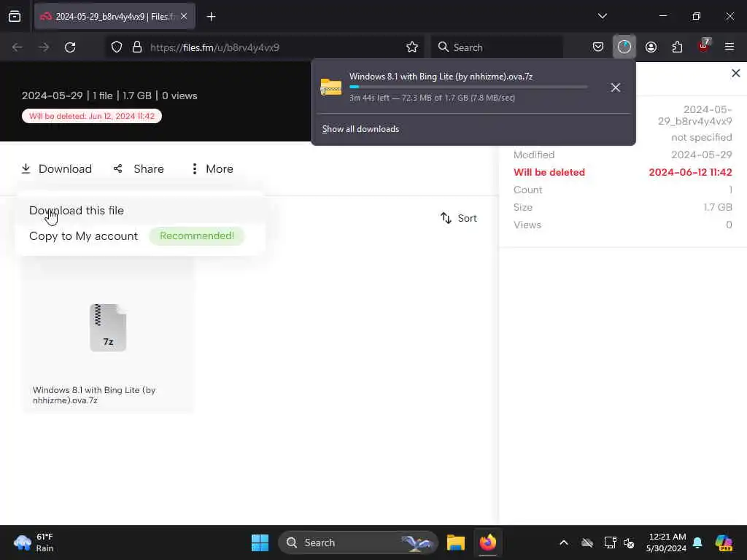Open the Copilot preview icon
The width and height of the screenshot is (747, 560).
point(724,542)
